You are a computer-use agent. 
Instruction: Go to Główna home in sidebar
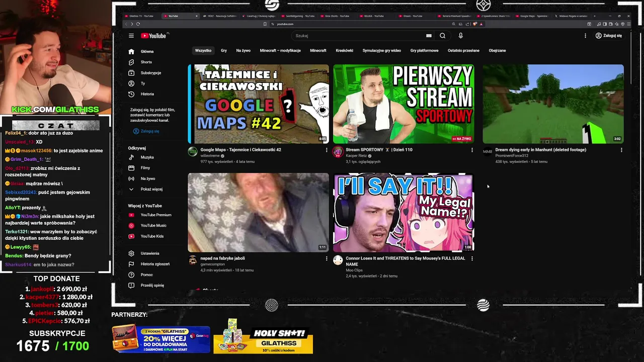147,51
